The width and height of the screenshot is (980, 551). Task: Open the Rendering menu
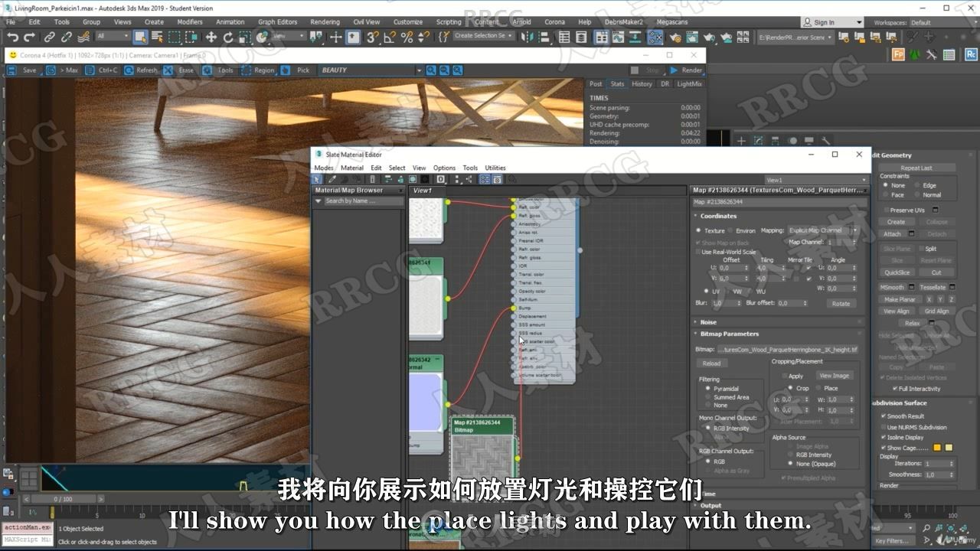325,22
